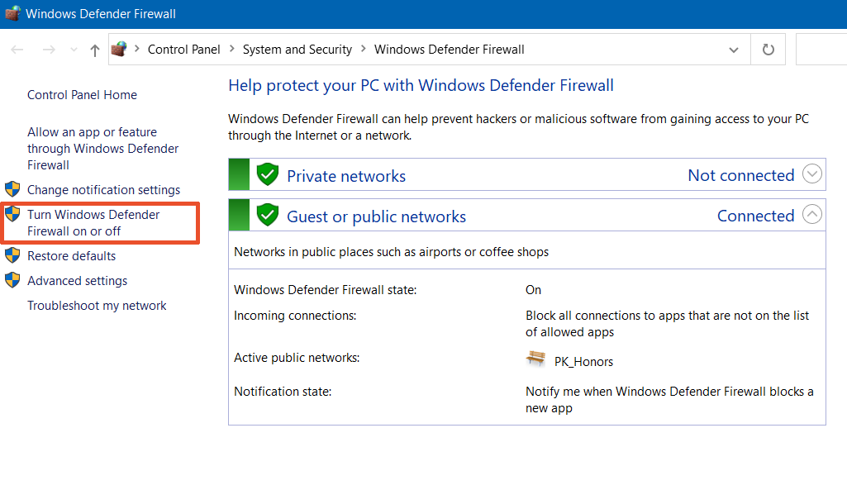
Task: Click the Control Panel breadcrumb
Action: (183, 50)
